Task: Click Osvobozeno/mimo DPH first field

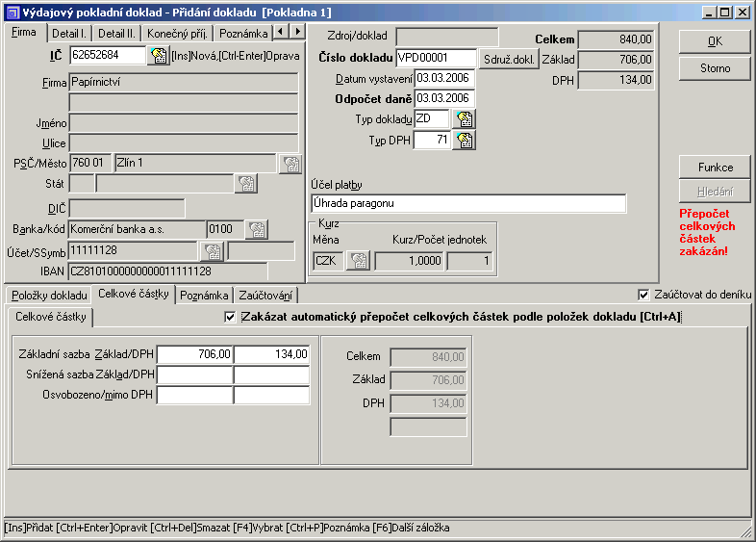Action: coord(195,395)
